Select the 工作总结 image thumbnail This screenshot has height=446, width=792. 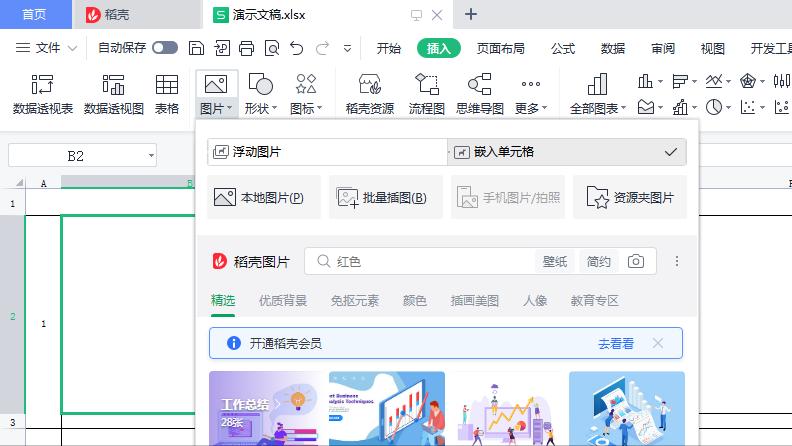pyautogui.click(x=266, y=409)
